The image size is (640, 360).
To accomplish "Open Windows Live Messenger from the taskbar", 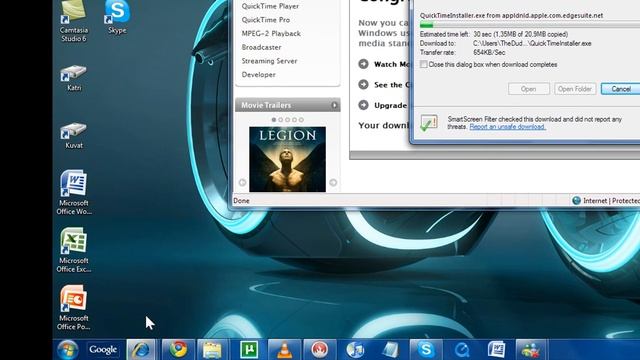I will tap(531, 350).
